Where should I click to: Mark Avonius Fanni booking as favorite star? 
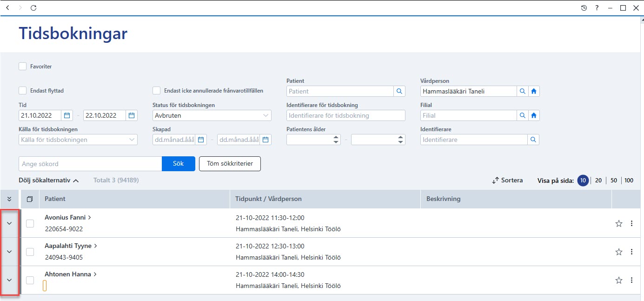(x=618, y=224)
